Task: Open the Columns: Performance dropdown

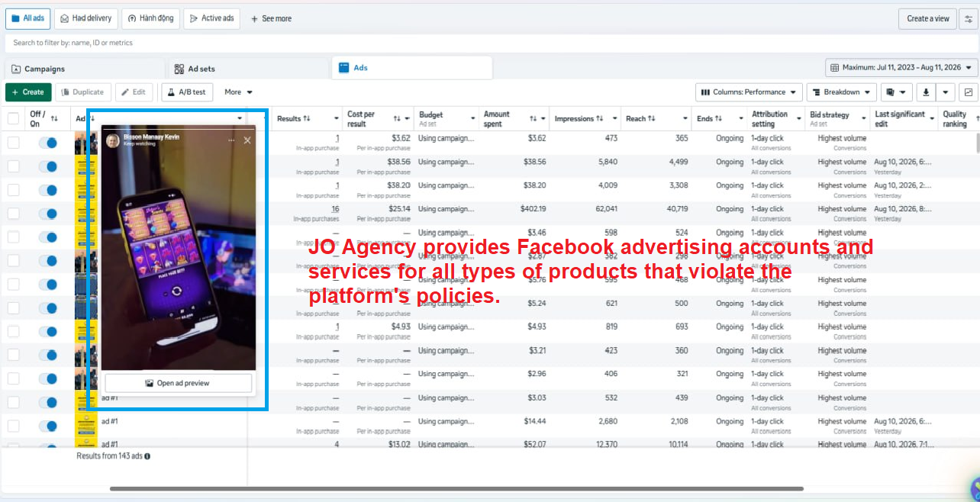Action: 749,92
